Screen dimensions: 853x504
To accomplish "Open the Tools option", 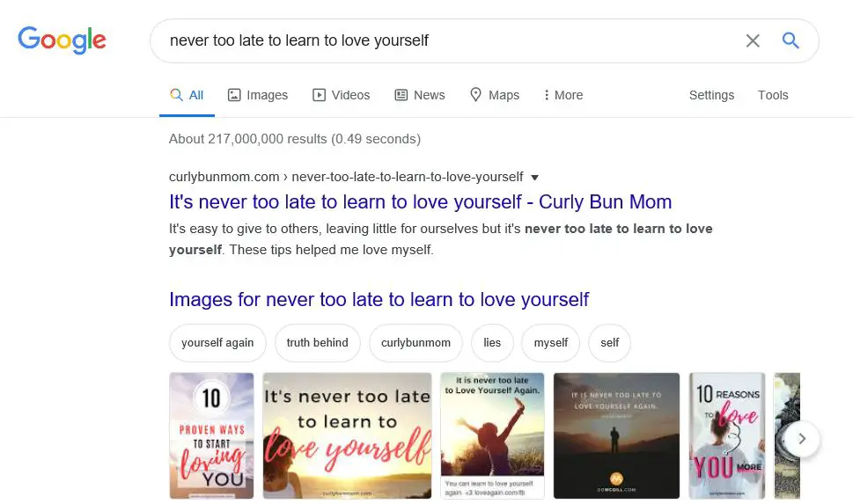I will pyautogui.click(x=773, y=95).
